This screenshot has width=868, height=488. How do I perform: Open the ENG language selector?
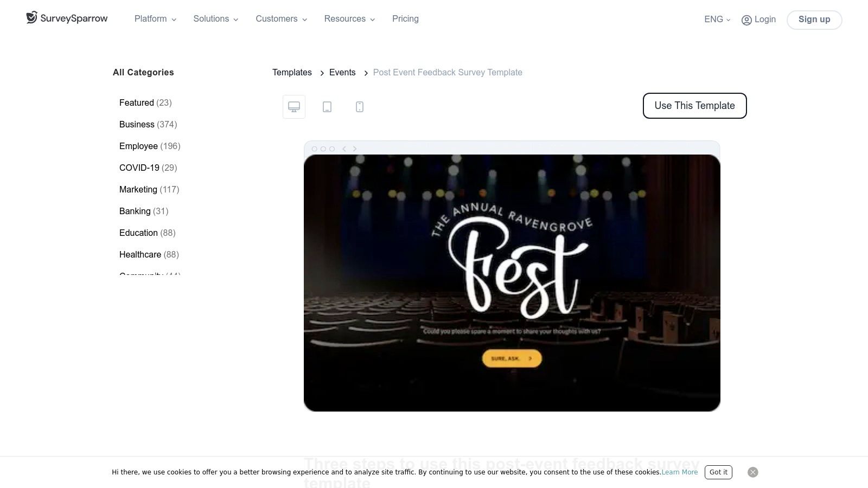point(717,20)
